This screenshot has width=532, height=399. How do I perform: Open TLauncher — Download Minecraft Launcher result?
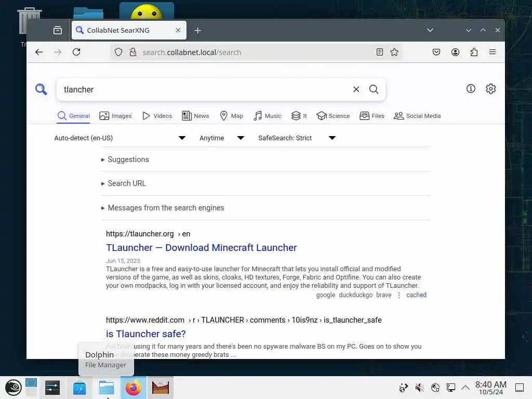[201, 248]
